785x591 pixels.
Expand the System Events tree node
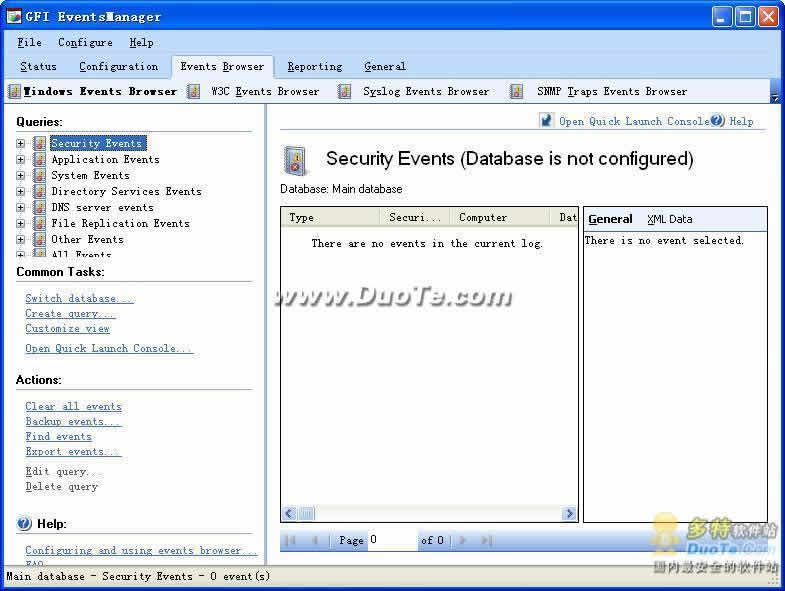coord(21,175)
